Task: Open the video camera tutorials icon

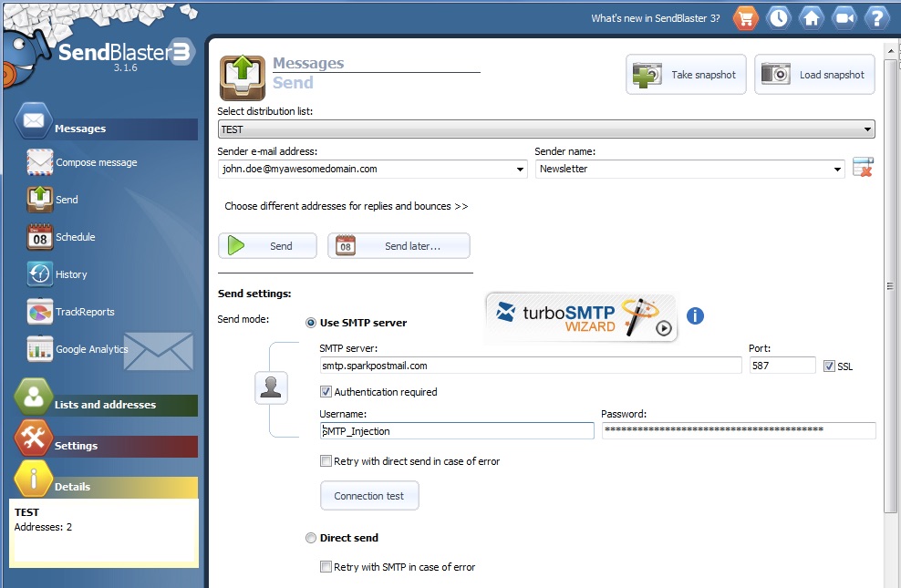Action: click(x=844, y=18)
